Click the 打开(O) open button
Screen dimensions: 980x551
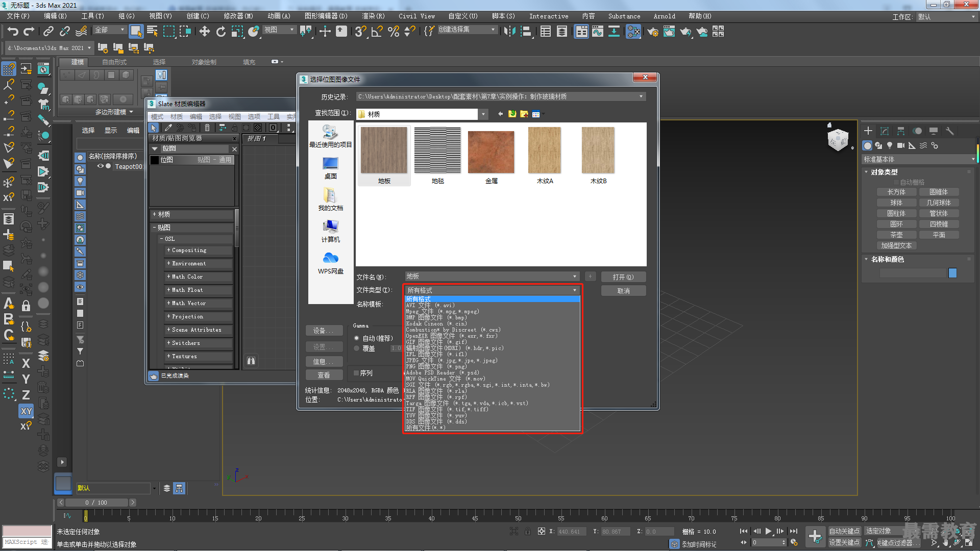click(x=623, y=277)
